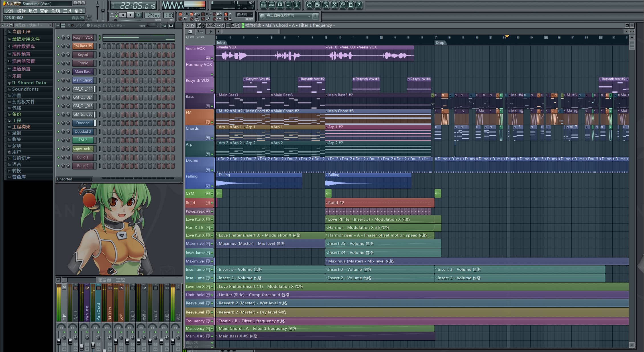Select the playback speaker tool in playlist
The width and height of the screenshot is (644, 352).
[x=238, y=25]
